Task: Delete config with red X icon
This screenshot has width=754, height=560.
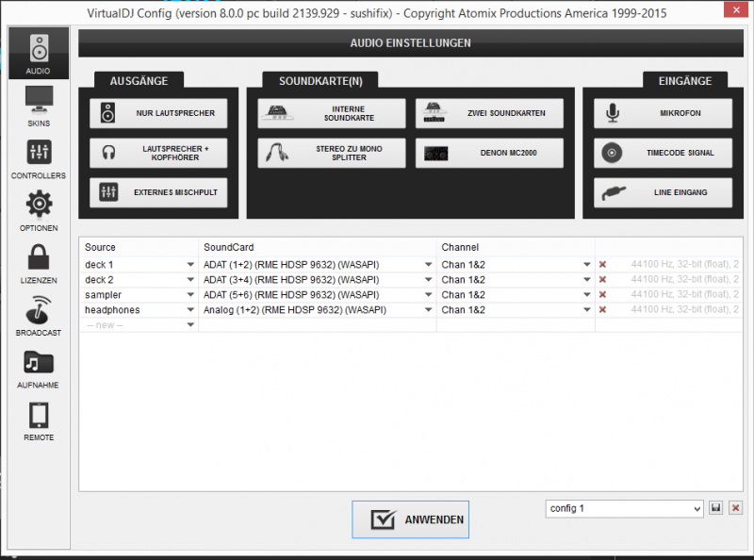Action: point(735,508)
